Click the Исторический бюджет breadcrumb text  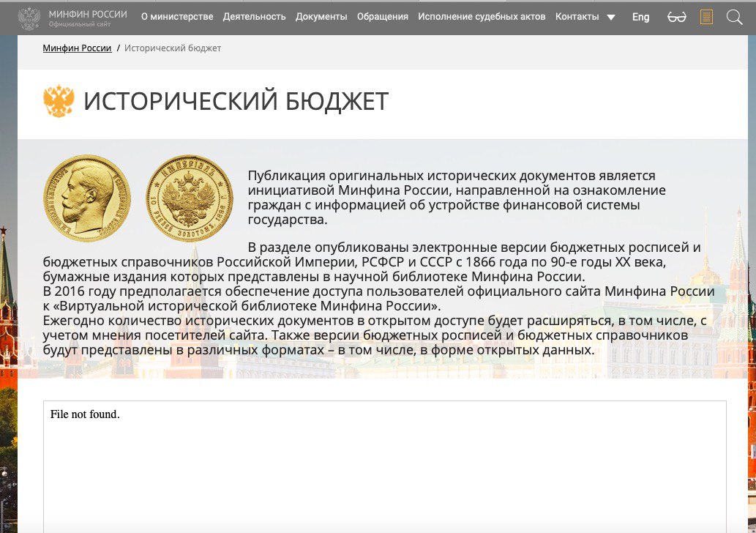point(173,48)
